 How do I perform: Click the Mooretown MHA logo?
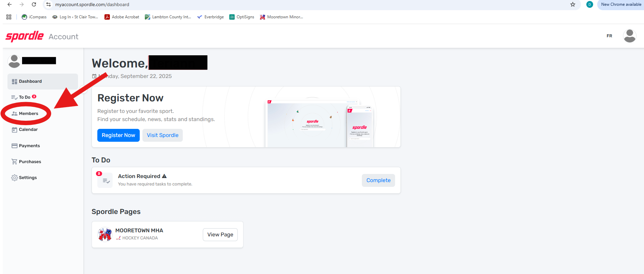[x=105, y=234]
